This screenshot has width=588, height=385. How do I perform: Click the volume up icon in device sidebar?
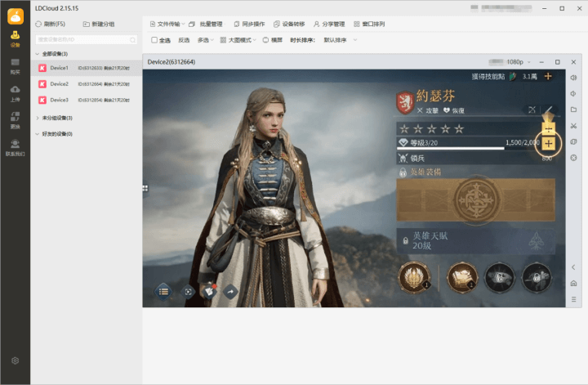coord(573,78)
